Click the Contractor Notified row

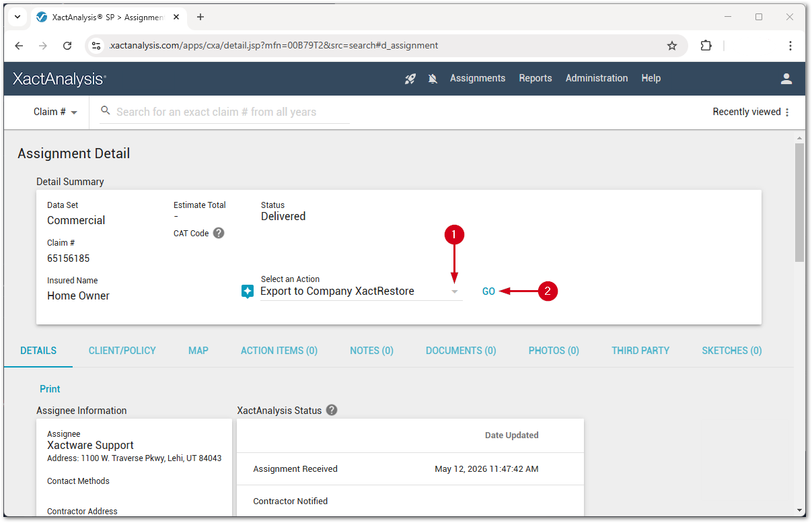[410, 501]
